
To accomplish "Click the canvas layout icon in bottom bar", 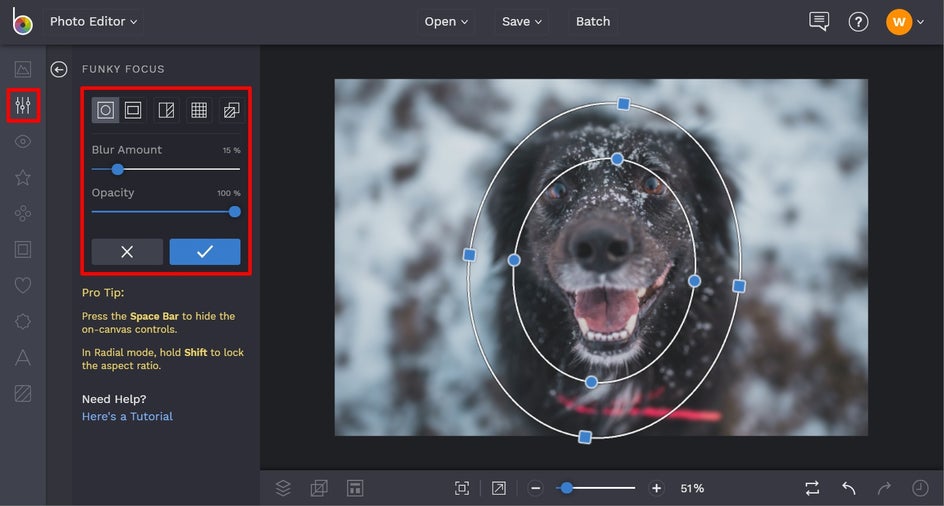I will [x=355, y=488].
